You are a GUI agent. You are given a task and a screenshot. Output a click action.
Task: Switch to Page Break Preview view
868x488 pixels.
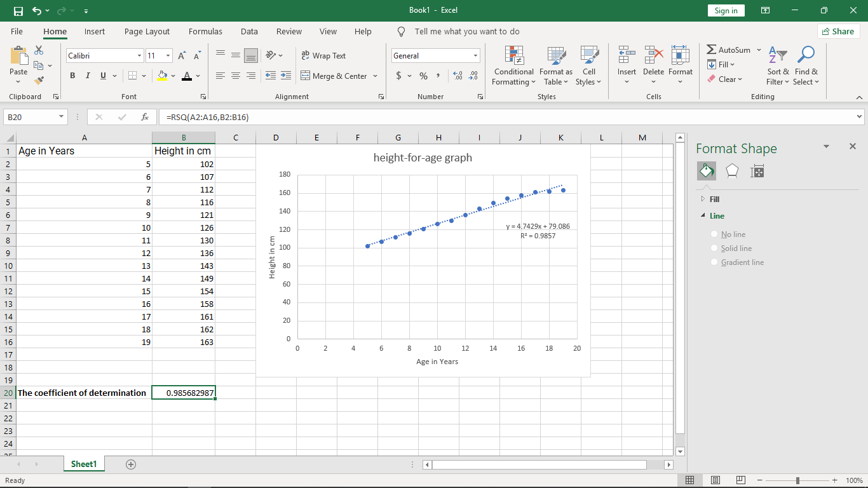pos(740,480)
